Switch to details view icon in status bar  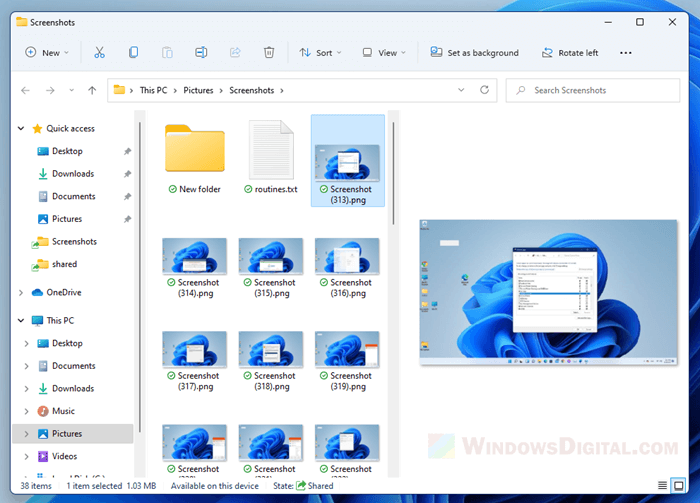662,485
